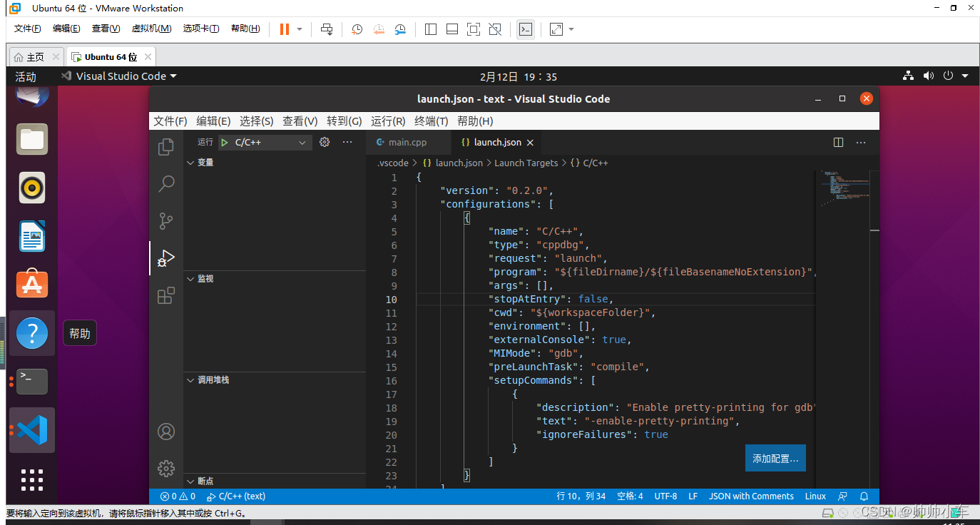Toggle the VMware library sidebar view
This screenshot has height=525, width=980.
pyautogui.click(x=431, y=29)
